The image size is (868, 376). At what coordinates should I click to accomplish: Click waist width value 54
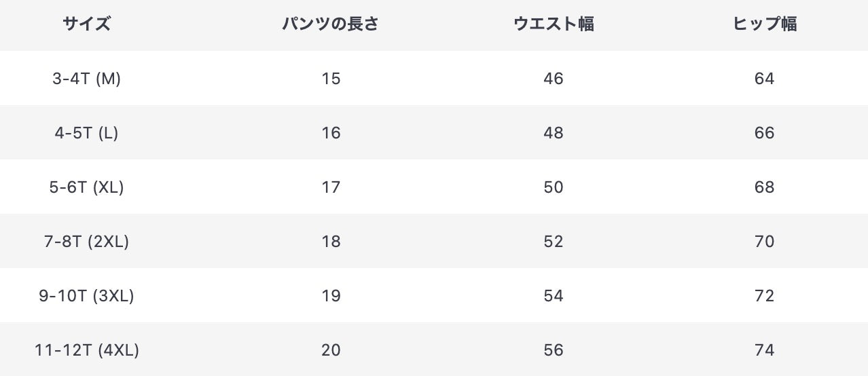pyautogui.click(x=554, y=296)
